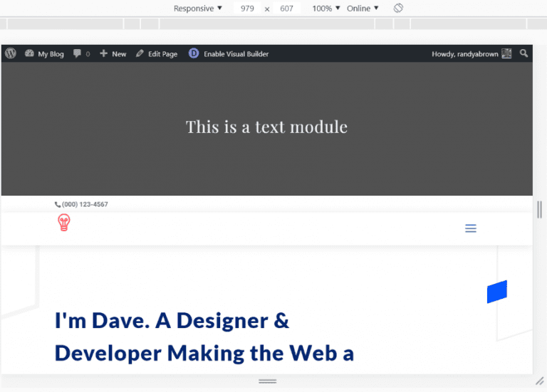Click the Edit Page link

tap(157, 53)
